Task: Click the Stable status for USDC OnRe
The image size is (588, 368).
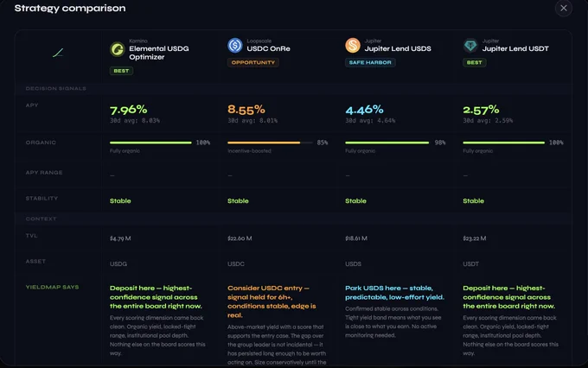Action: pos(238,201)
